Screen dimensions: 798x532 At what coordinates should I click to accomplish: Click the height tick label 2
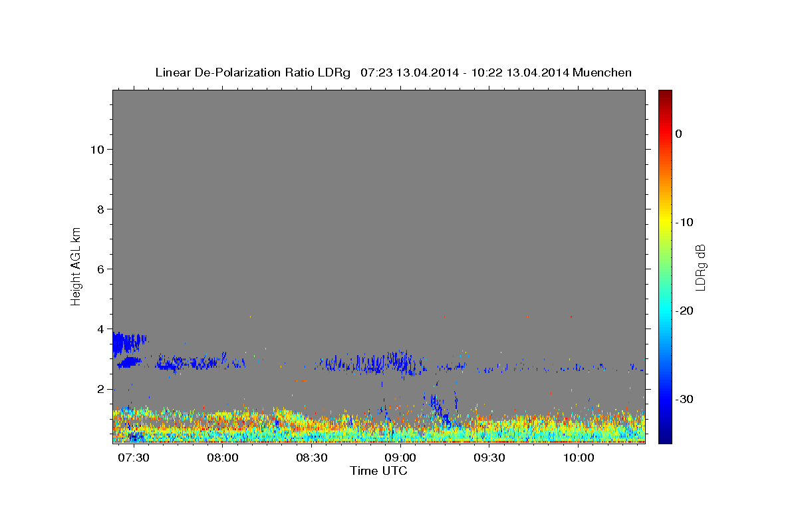click(x=101, y=389)
